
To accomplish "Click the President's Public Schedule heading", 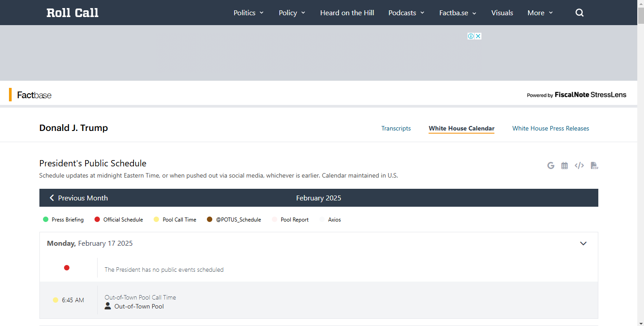I will (93, 163).
